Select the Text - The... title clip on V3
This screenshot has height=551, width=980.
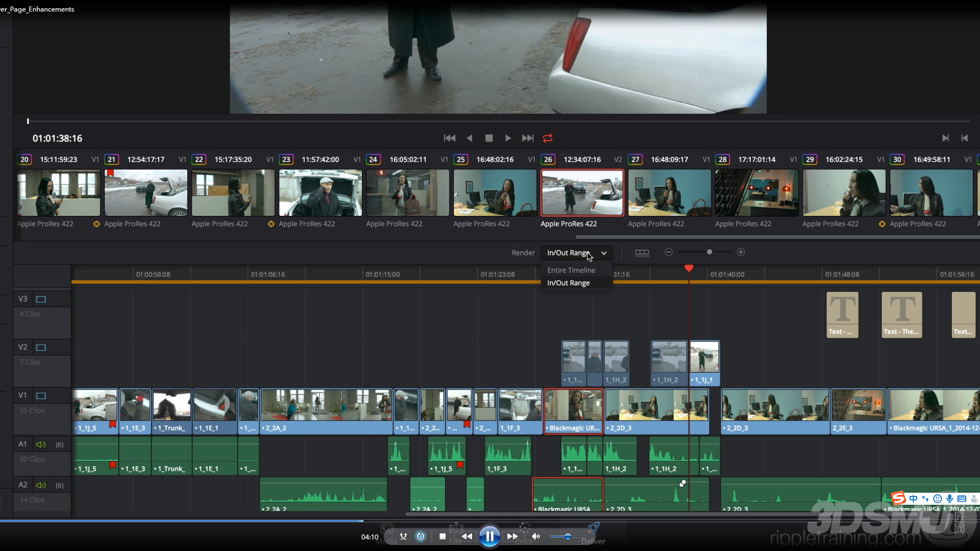(x=902, y=315)
